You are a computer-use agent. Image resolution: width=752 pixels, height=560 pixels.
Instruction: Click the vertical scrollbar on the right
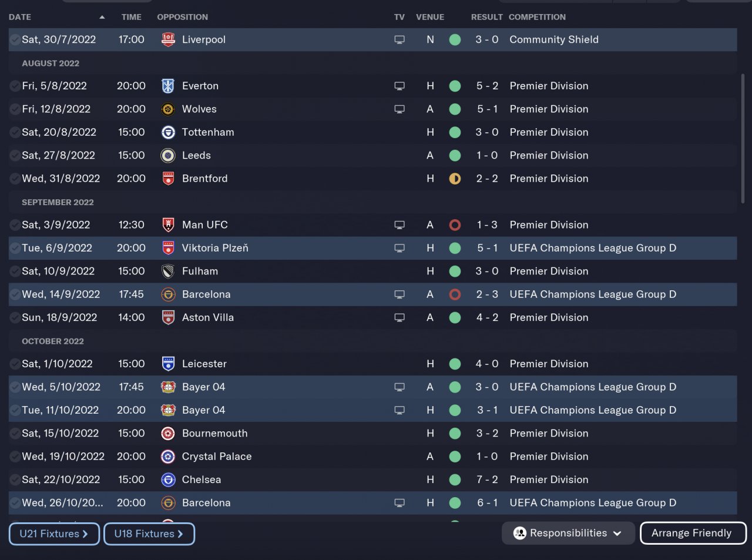[x=743, y=138]
